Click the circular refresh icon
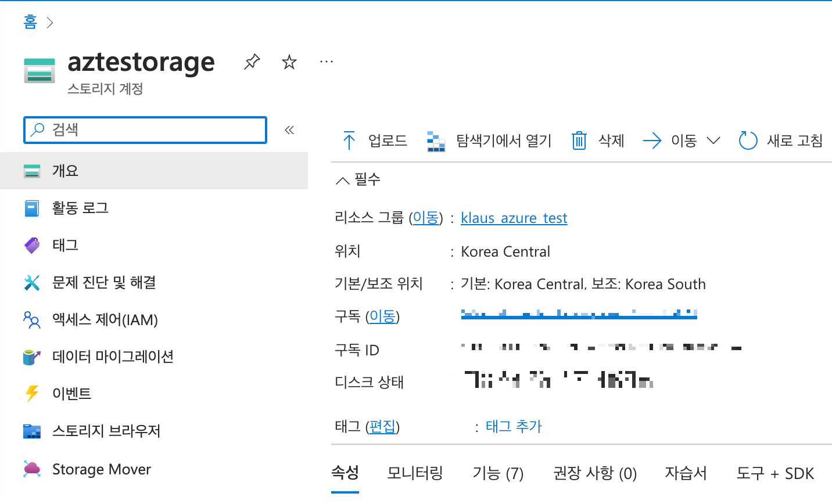Image resolution: width=832 pixels, height=504 pixels. (x=748, y=141)
